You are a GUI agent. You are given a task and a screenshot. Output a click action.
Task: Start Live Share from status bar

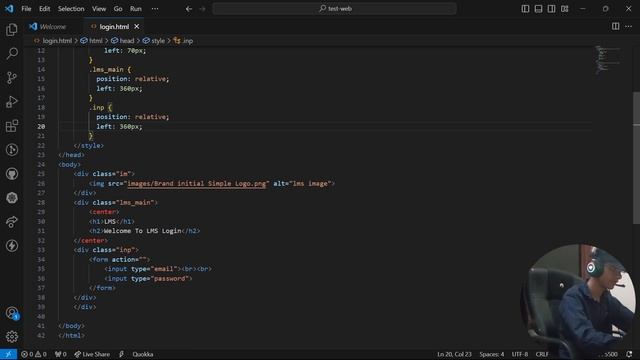(92, 354)
